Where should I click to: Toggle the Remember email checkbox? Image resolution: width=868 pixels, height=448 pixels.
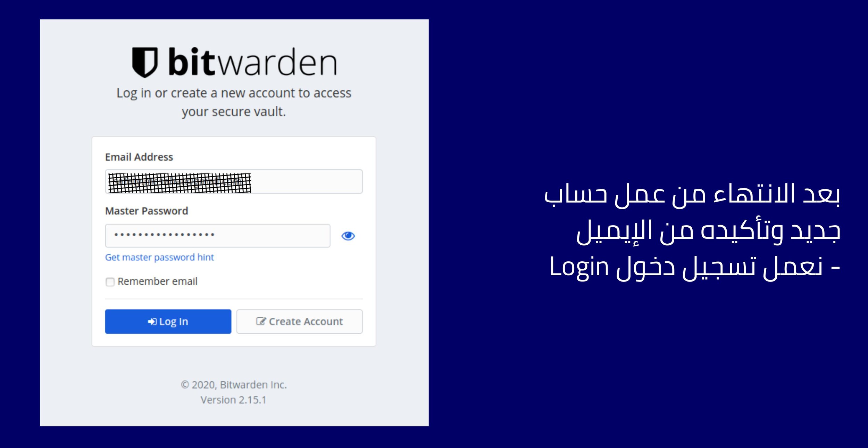click(x=109, y=280)
